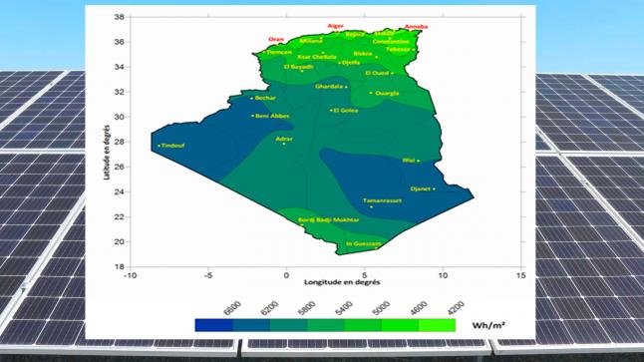This screenshot has width=644, height=362.
Task: Click the '24' latitude tick label
Action: (119, 191)
